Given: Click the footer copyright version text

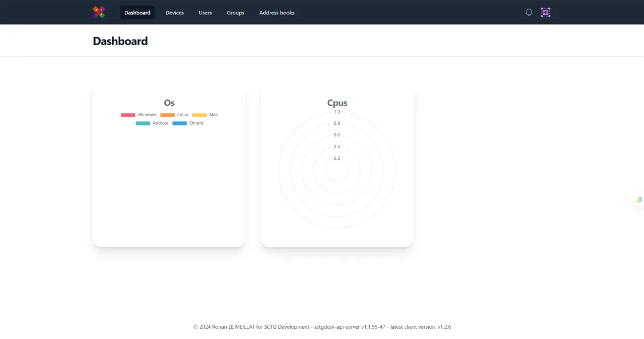Looking at the screenshot, I should coord(322,327).
